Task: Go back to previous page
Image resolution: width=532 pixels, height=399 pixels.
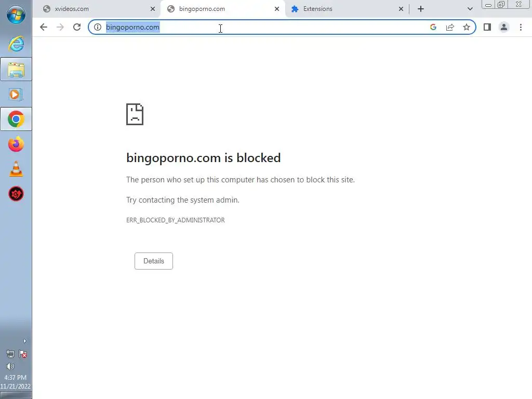Action: [44, 27]
